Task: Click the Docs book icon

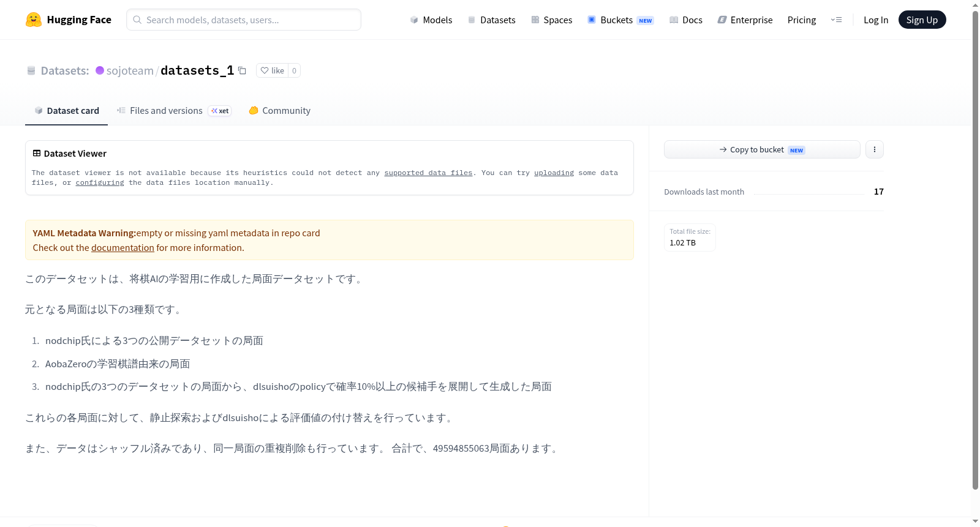Action: [674, 20]
